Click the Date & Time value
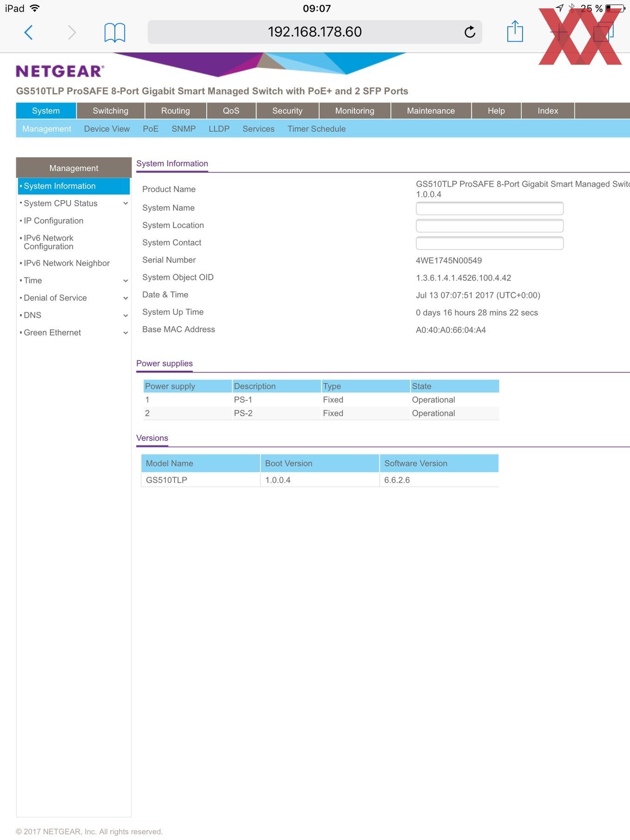 pyautogui.click(x=478, y=295)
